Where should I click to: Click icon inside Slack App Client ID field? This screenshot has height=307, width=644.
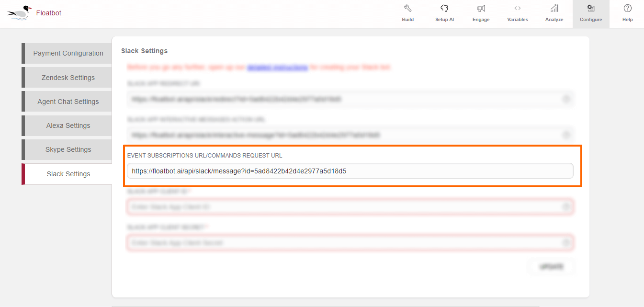point(566,207)
